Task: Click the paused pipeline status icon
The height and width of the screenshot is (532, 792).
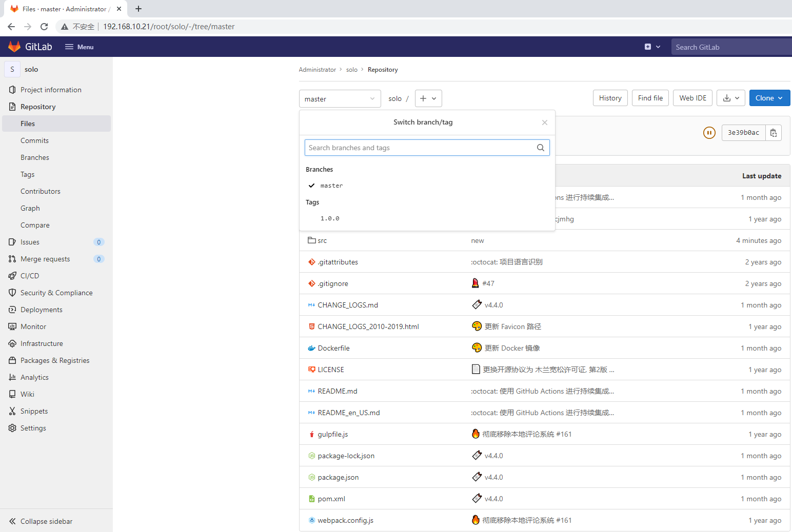Action: coord(709,133)
